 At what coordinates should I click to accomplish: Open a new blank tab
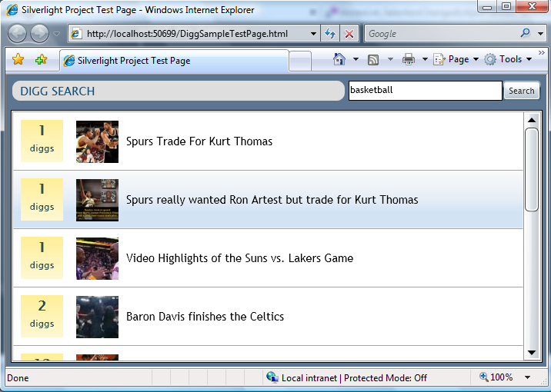coord(300,61)
